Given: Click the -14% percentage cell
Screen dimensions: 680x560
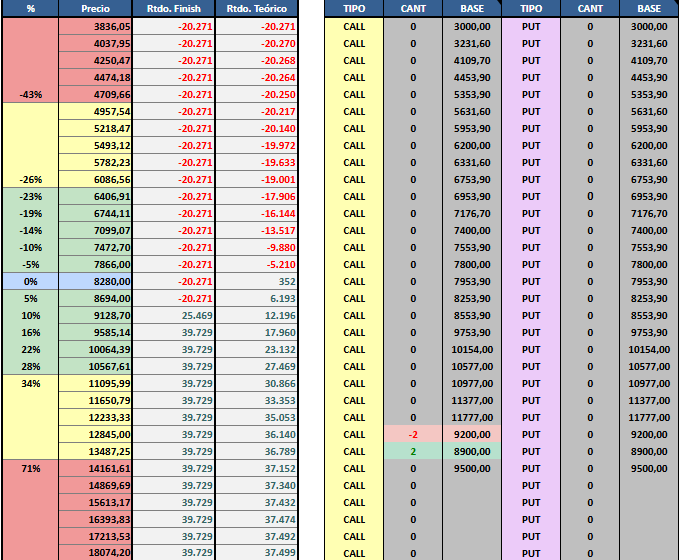Looking at the screenshot, I should coord(30,230).
